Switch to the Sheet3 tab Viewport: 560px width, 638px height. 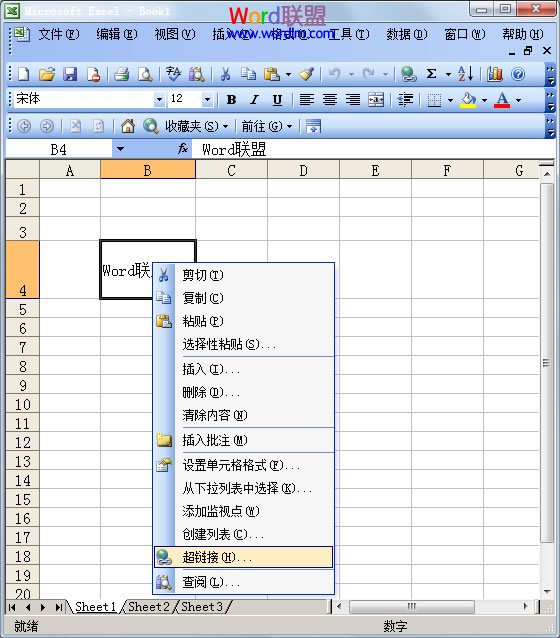tap(202, 607)
